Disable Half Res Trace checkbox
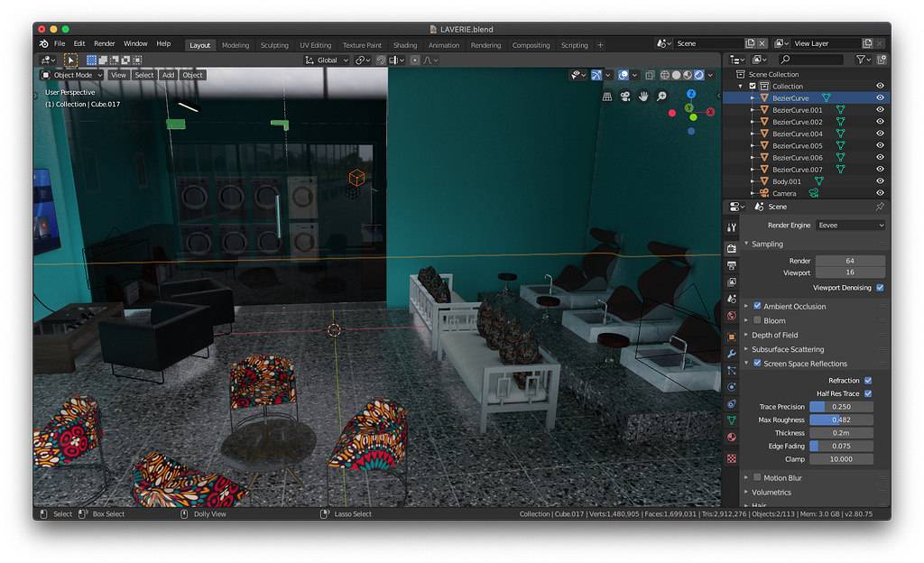The height and width of the screenshot is (563, 924). [x=868, y=393]
